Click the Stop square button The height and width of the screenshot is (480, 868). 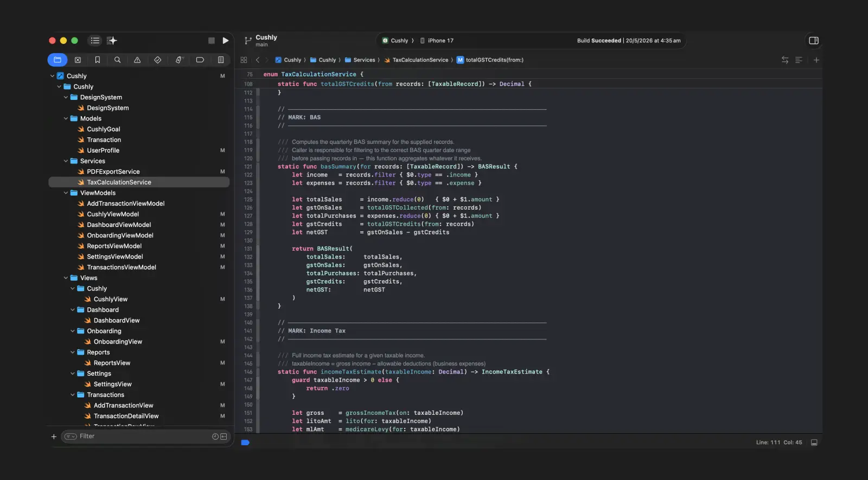pos(212,41)
